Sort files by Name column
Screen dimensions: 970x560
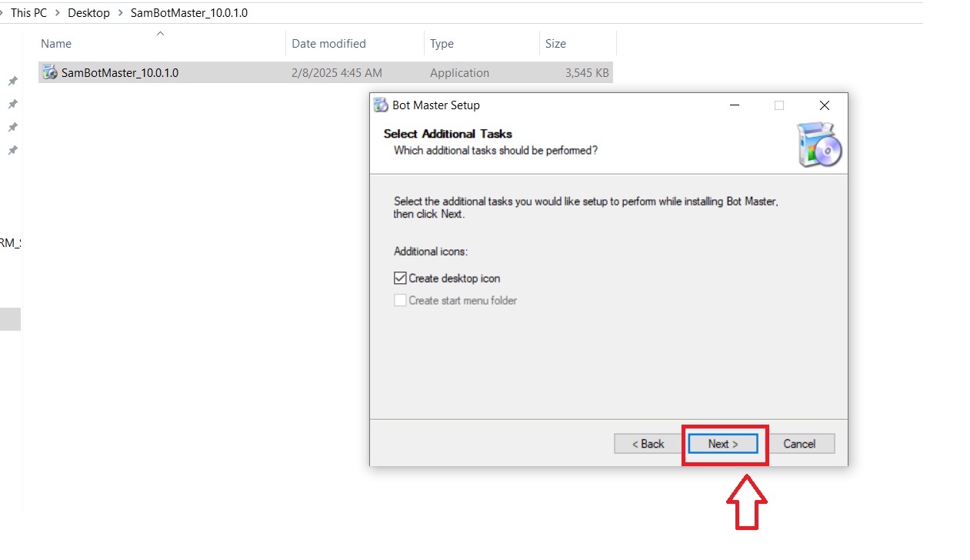coord(56,44)
